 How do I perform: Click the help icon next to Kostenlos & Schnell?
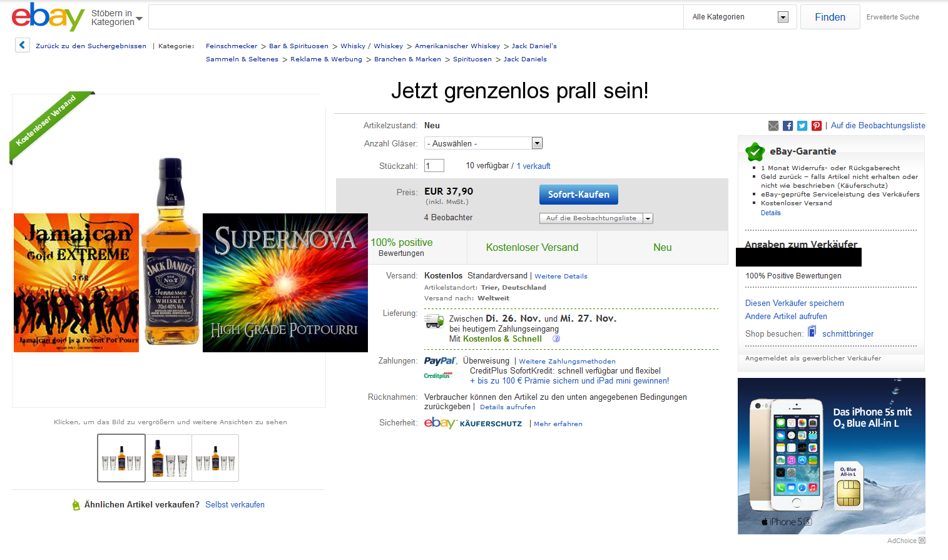pyautogui.click(x=556, y=339)
